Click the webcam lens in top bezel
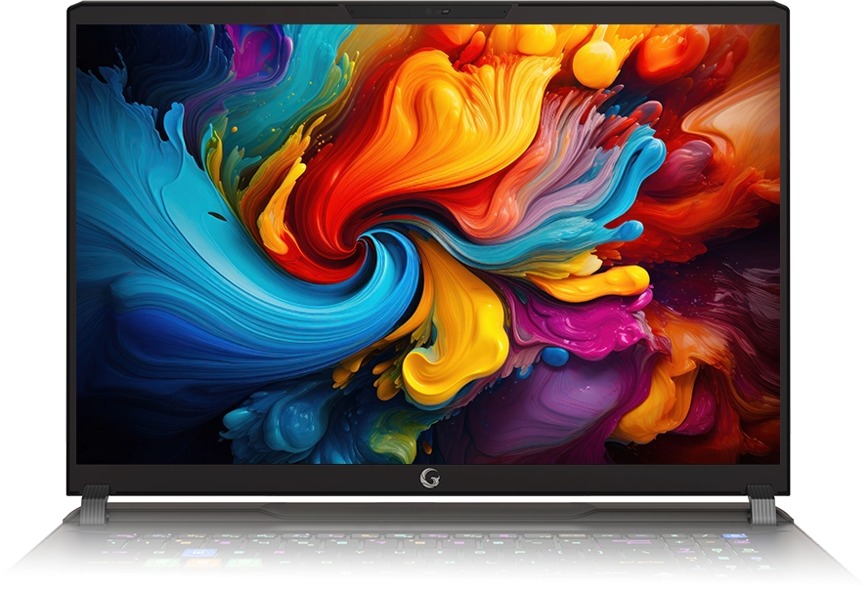Screen dimensions: 868x590 [x=428, y=11]
